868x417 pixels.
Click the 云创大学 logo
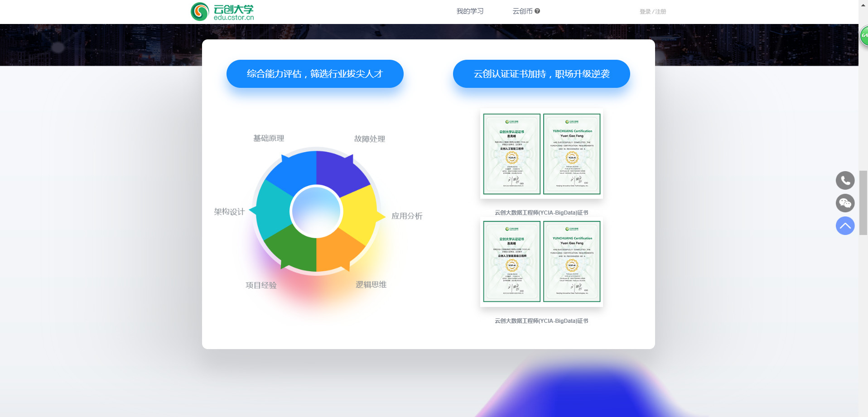[222, 12]
